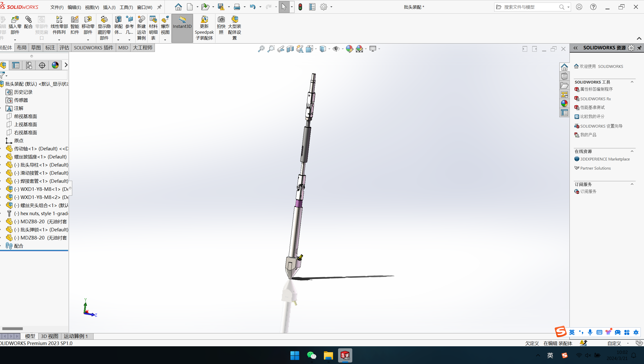Open the 工具(T) menu
This screenshot has width=644, height=364.
[x=126, y=7]
